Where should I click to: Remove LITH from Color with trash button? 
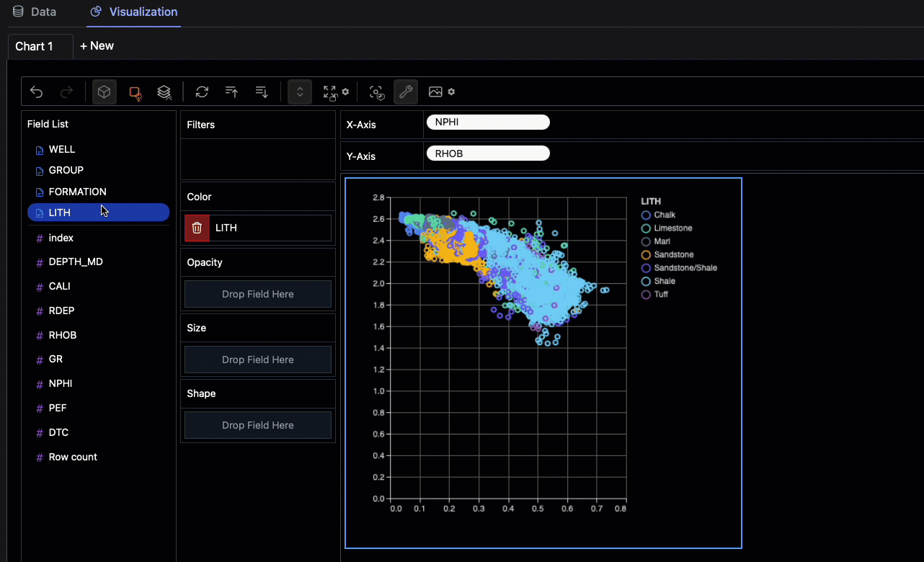(x=197, y=228)
